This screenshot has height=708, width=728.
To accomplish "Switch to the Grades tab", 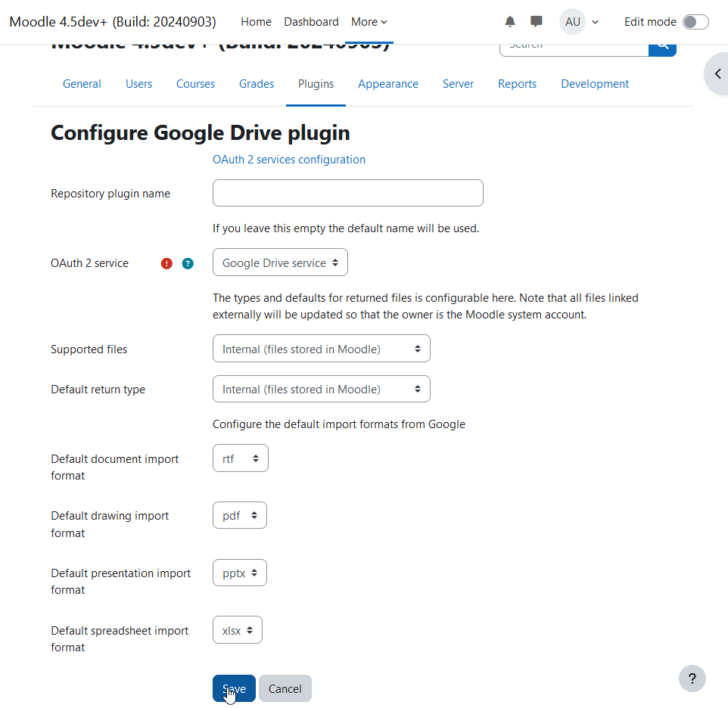I will (x=257, y=84).
